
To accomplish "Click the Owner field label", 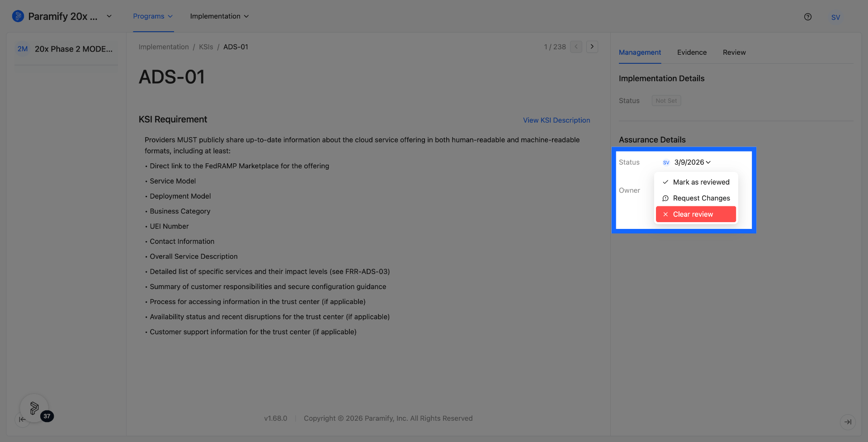I will (x=629, y=190).
